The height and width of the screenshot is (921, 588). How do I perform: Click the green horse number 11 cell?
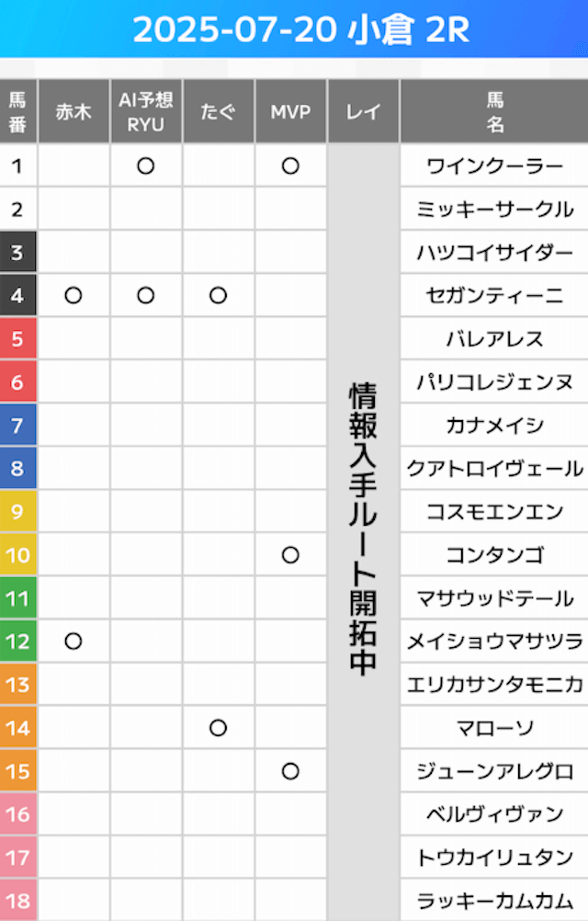click(17, 598)
